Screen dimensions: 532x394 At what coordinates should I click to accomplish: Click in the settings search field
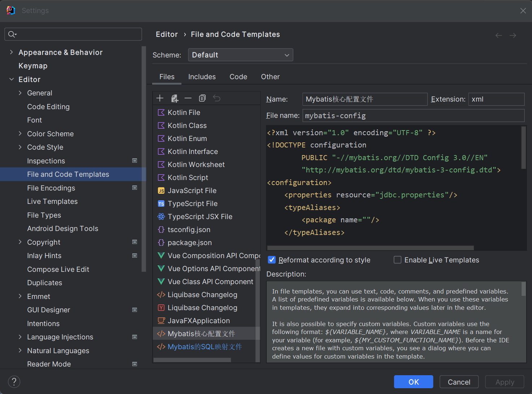click(73, 34)
